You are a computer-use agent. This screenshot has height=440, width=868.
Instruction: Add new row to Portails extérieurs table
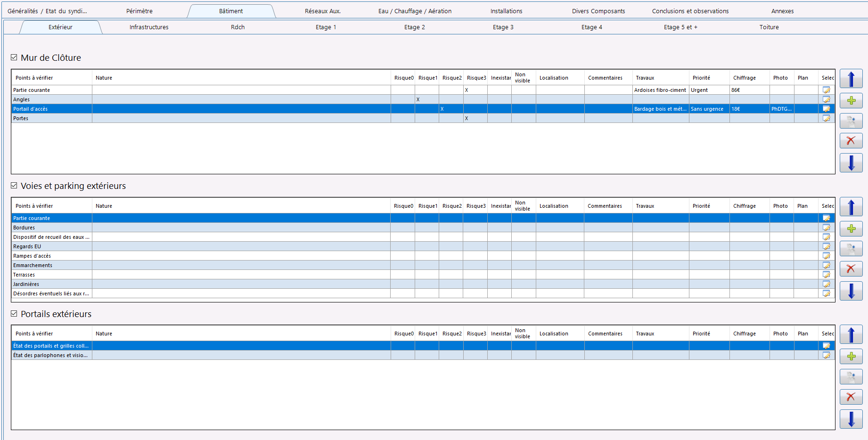(851, 356)
